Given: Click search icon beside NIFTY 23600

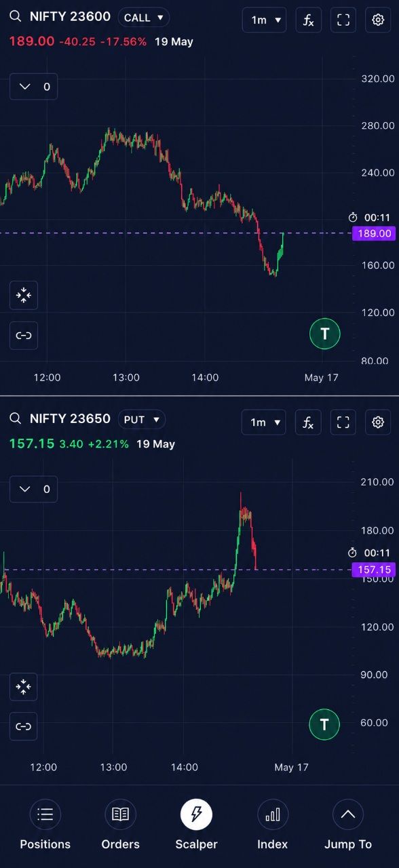Looking at the screenshot, I should (x=15, y=17).
